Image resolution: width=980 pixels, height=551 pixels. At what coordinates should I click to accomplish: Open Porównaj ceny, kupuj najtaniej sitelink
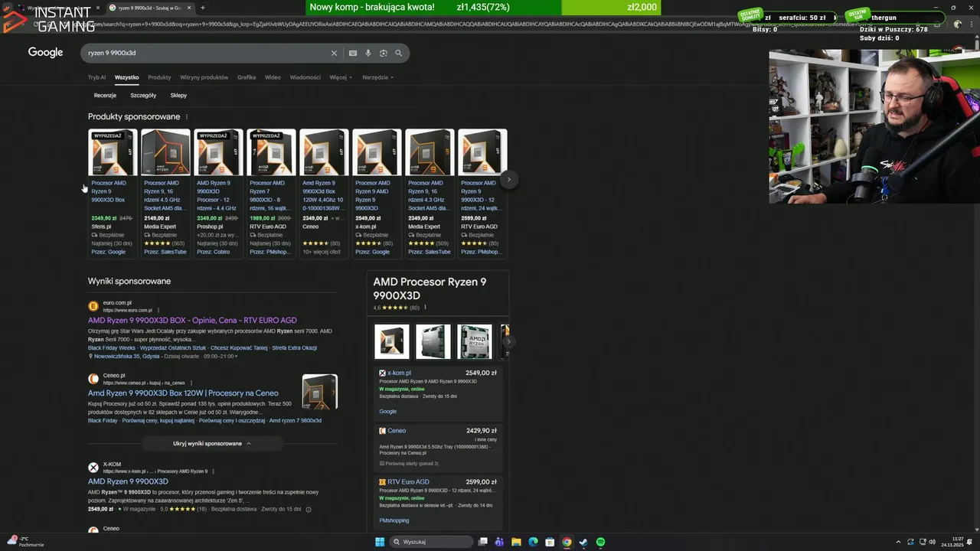click(158, 421)
